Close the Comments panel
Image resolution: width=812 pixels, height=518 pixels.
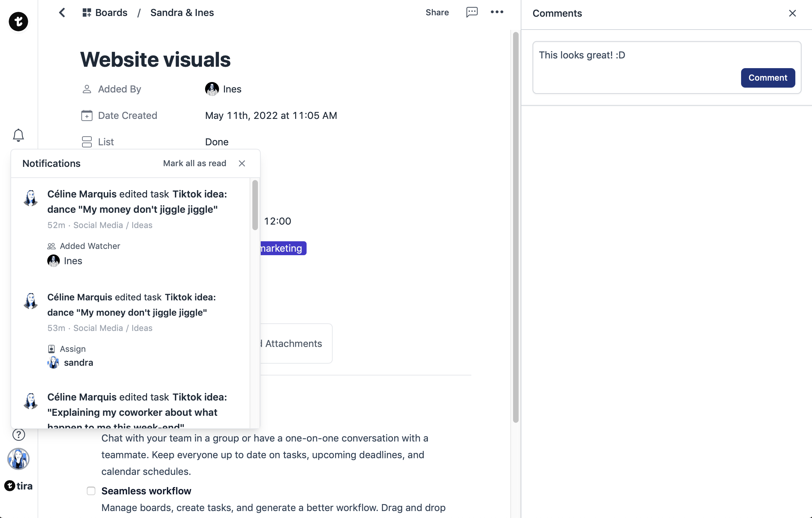tap(792, 13)
